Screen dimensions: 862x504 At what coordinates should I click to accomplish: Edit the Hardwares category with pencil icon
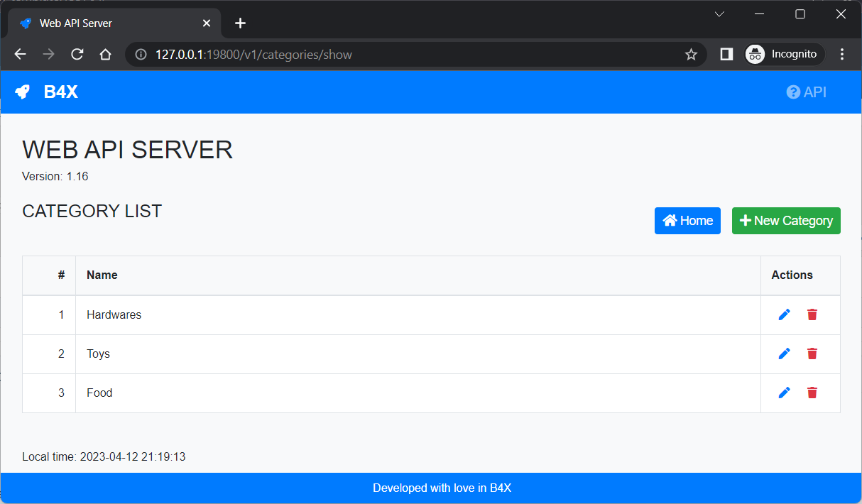pos(784,314)
